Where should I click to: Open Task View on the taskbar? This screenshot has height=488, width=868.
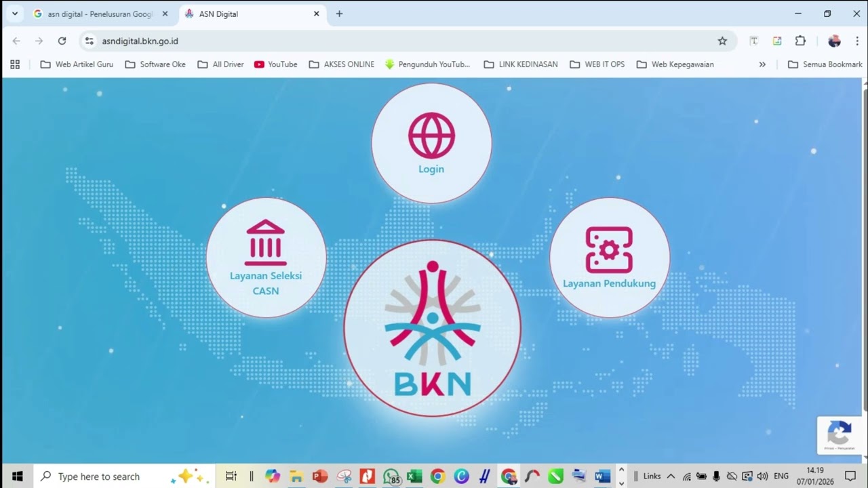pyautogui.click(x=231, y=476)
